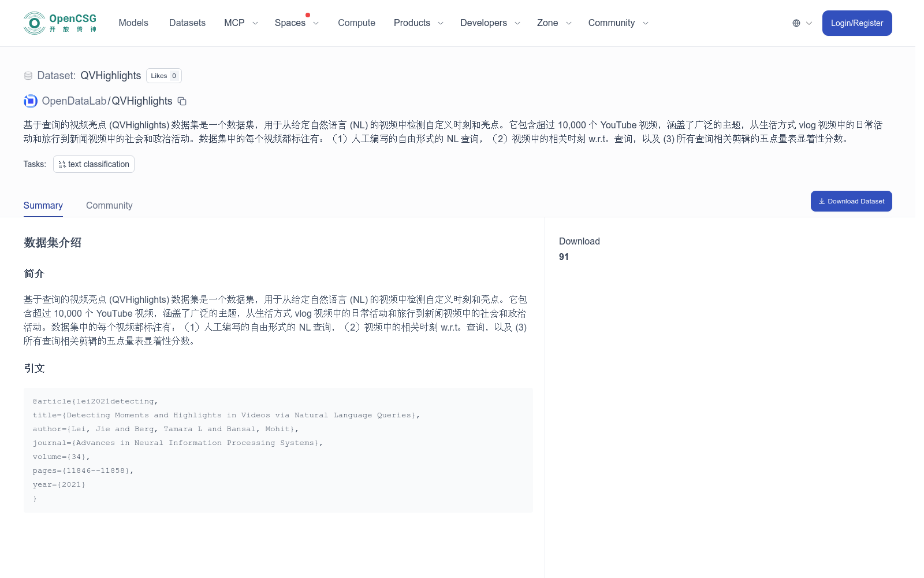This screenshot has height=578, width=924.
Task: Expand the Products menu
Action: (419, 23)
